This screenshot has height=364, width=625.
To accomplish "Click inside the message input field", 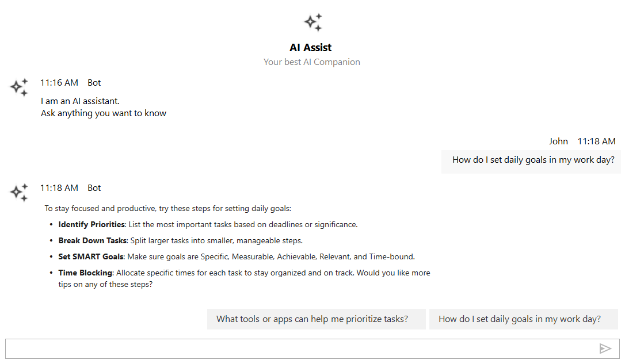I will [x=288, y=348].
